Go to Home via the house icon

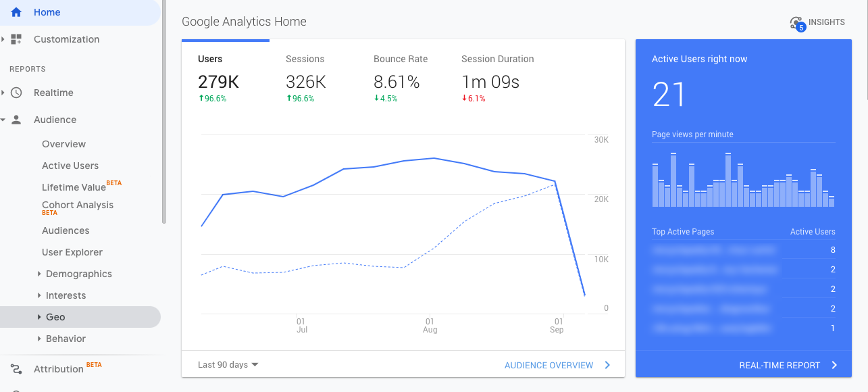point(16,12)
